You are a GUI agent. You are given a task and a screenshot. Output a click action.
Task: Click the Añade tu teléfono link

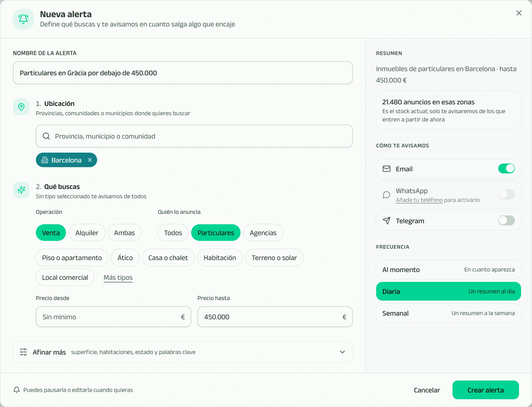(419, 200)
